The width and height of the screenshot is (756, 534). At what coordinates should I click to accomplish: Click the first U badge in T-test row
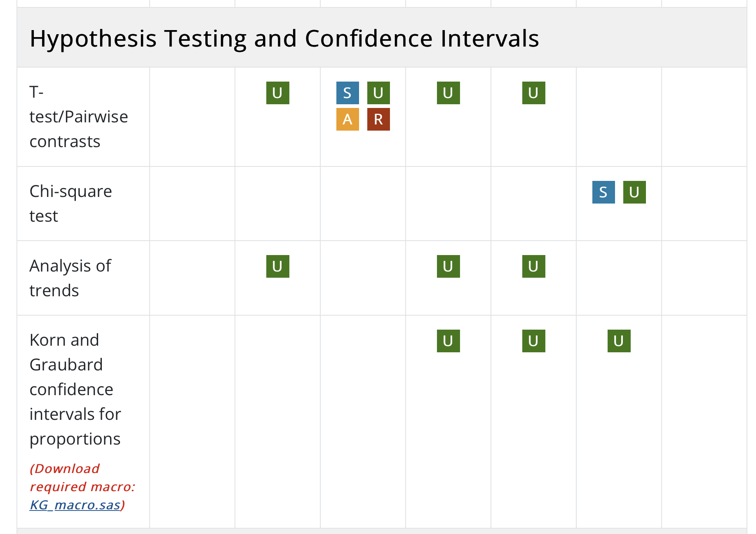[277, 93]
